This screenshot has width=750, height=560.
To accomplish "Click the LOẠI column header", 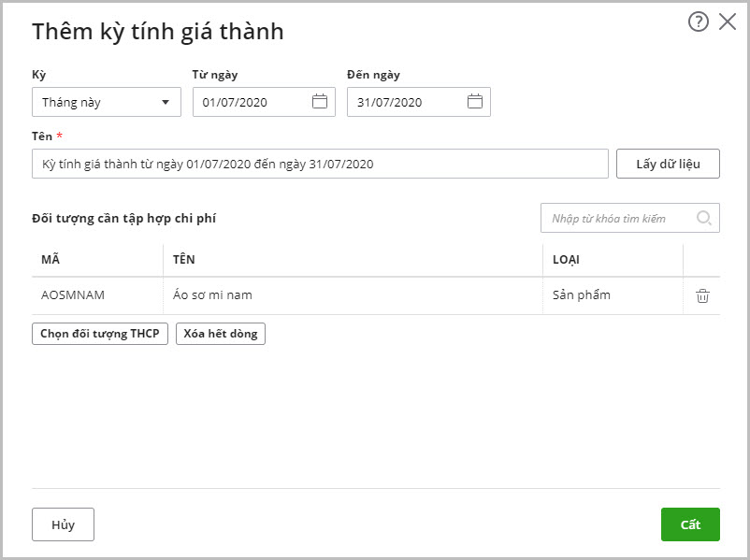I will tap(567, 260).
